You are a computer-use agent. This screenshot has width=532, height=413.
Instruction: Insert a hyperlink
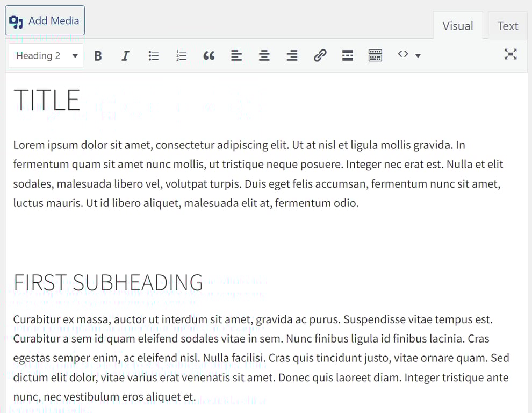click(x=320, y=55)
